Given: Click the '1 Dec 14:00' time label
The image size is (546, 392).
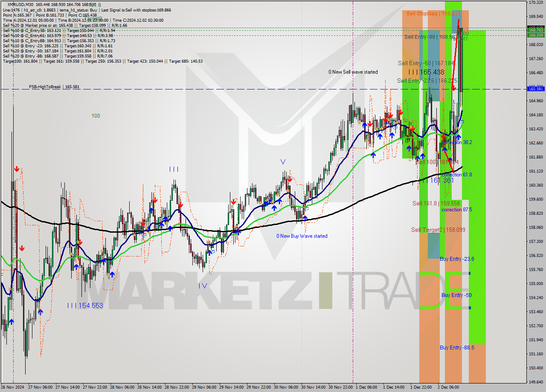Looking at the screenshot, I should (x=394, y=388).
